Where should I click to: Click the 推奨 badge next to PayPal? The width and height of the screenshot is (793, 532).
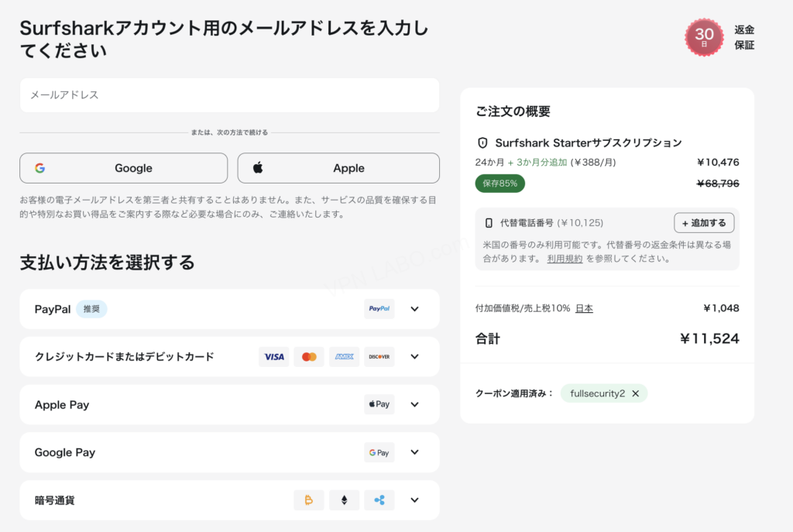pos(91,309)
